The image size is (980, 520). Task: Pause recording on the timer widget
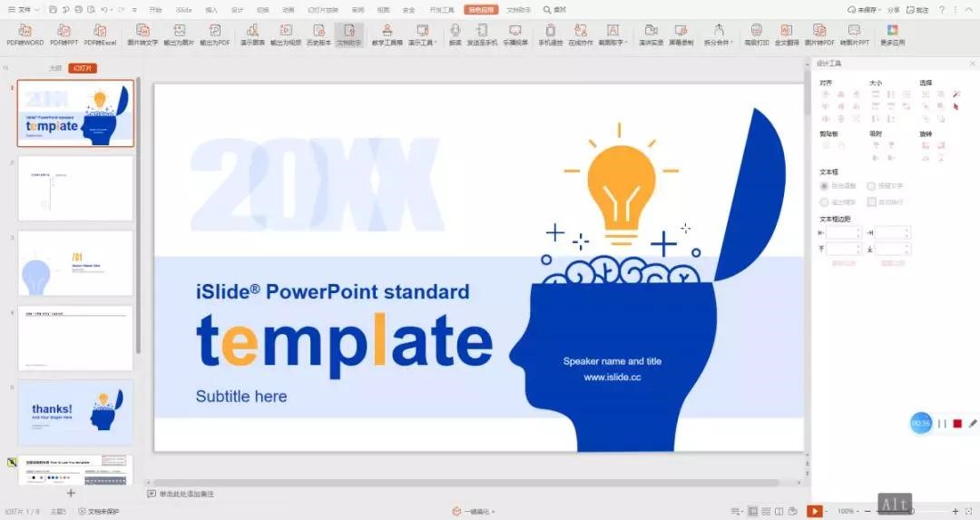coord(942,424)
